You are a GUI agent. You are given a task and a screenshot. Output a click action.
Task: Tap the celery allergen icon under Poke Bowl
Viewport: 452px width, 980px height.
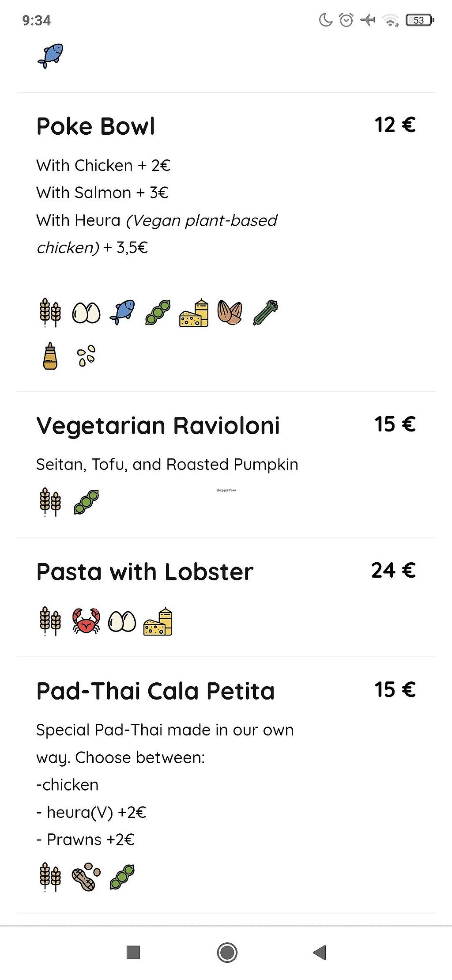pos(266,313)
